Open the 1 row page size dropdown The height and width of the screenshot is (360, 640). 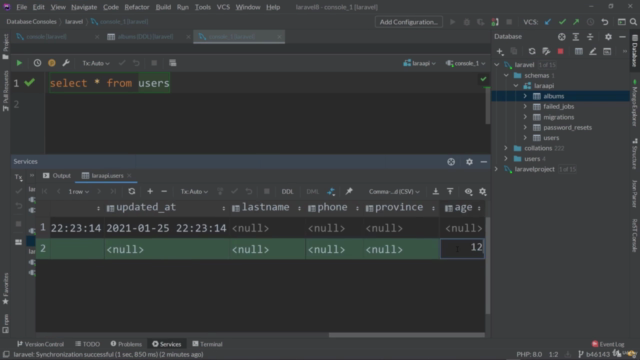(78, 191)
